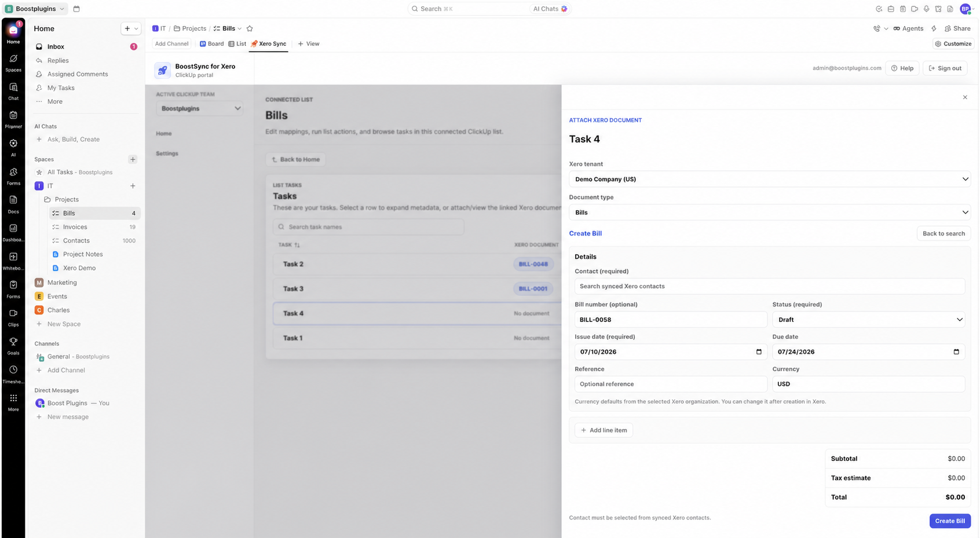Click the Search synced Xero contacts field
The width and height of the screenshot is (980, 538).
[770, 286]
